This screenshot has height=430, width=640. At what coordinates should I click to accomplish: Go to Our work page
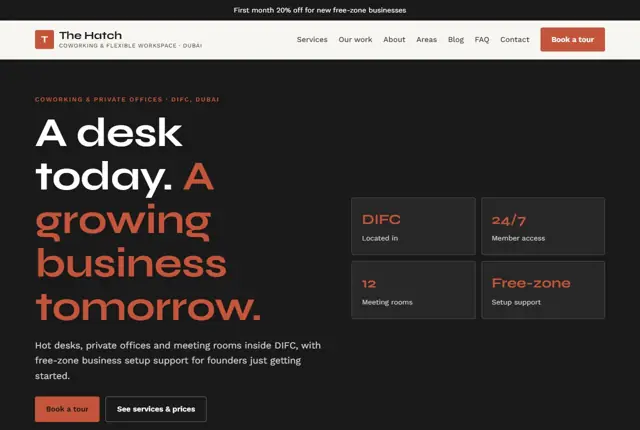click(355, 40)
